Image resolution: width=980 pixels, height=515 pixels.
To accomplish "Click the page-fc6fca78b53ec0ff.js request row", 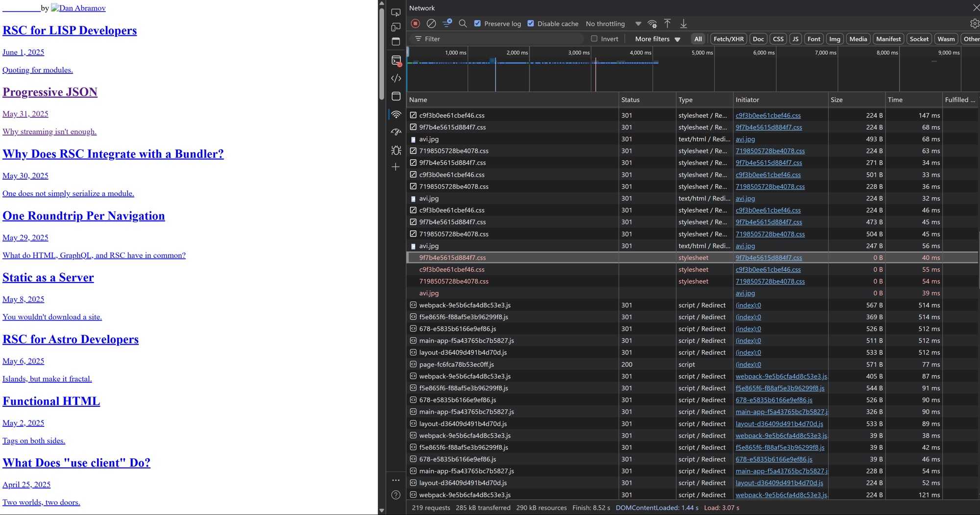I will [x=456, y=364].
